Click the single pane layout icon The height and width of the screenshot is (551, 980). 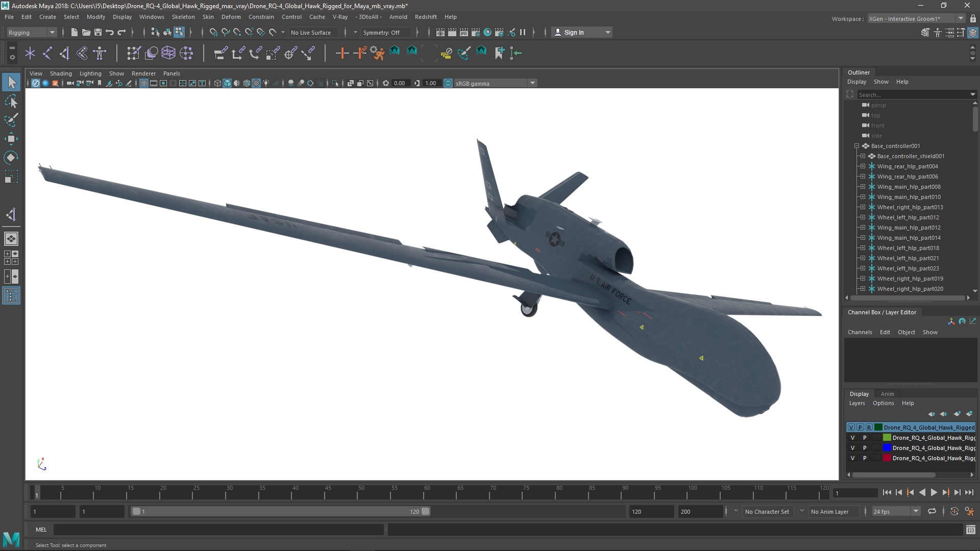point(11,238)
